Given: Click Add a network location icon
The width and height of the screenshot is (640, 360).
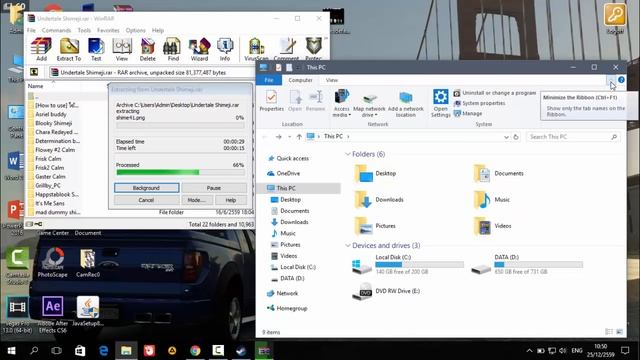Looking at the screenshot, I should [x=405, y=104].
